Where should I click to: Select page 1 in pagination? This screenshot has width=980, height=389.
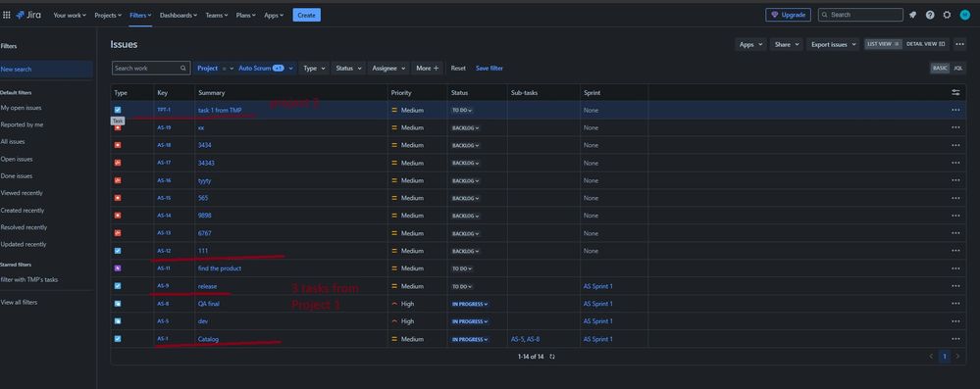coord(945,357)
